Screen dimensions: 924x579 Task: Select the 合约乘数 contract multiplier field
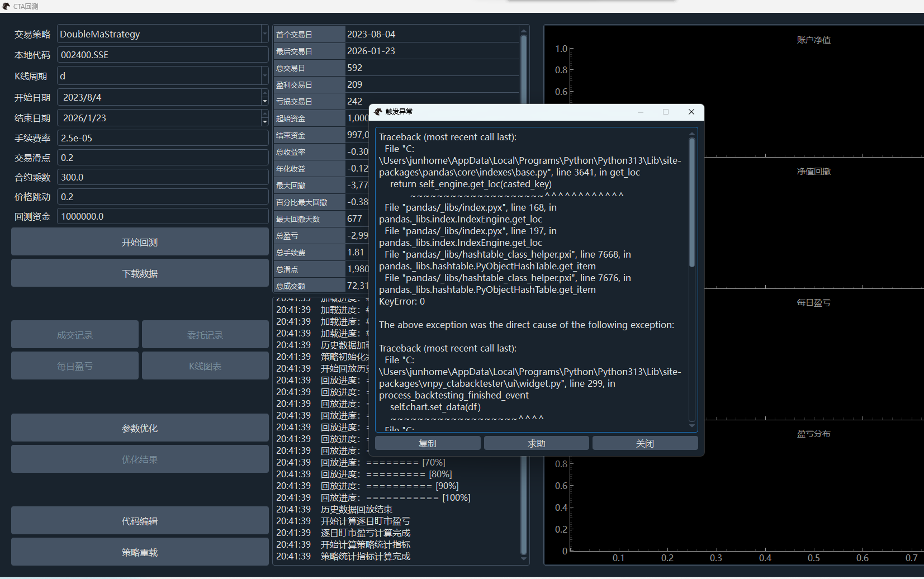coord(162,177)
